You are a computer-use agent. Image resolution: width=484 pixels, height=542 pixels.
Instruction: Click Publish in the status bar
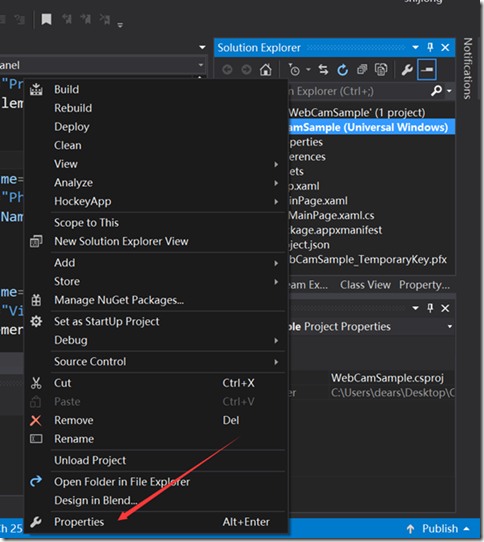440,529
